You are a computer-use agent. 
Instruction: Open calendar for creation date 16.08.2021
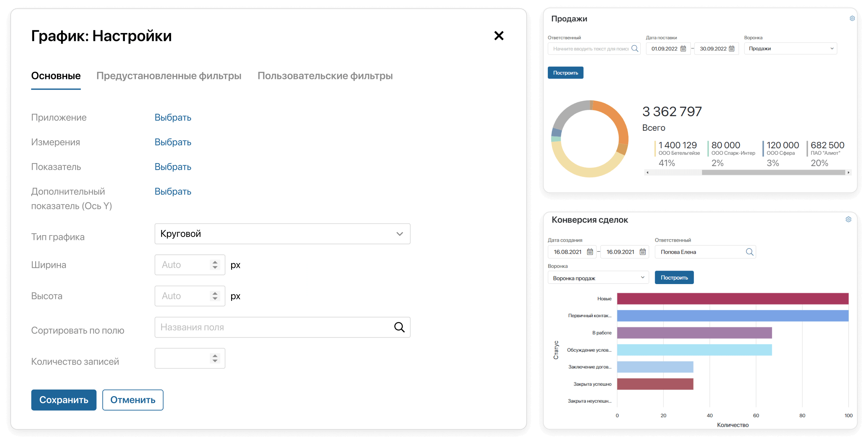tap(590, 252)
